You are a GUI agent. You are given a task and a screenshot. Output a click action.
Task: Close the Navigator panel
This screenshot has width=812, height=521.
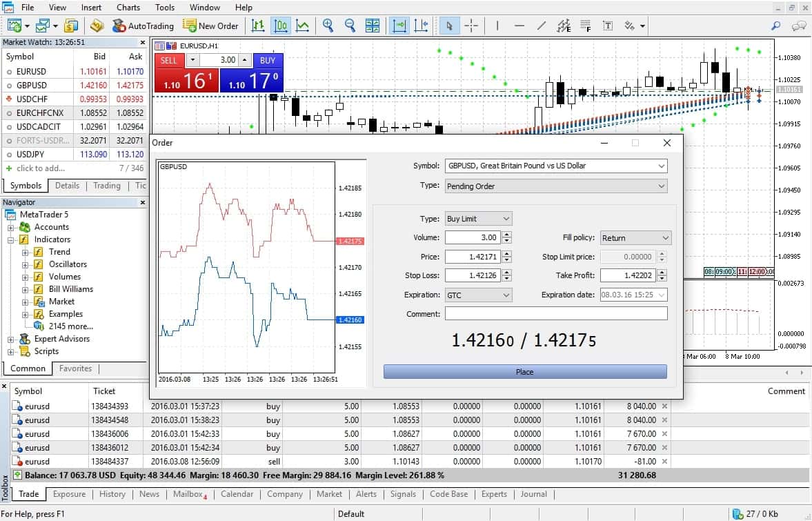click(142, 202)
